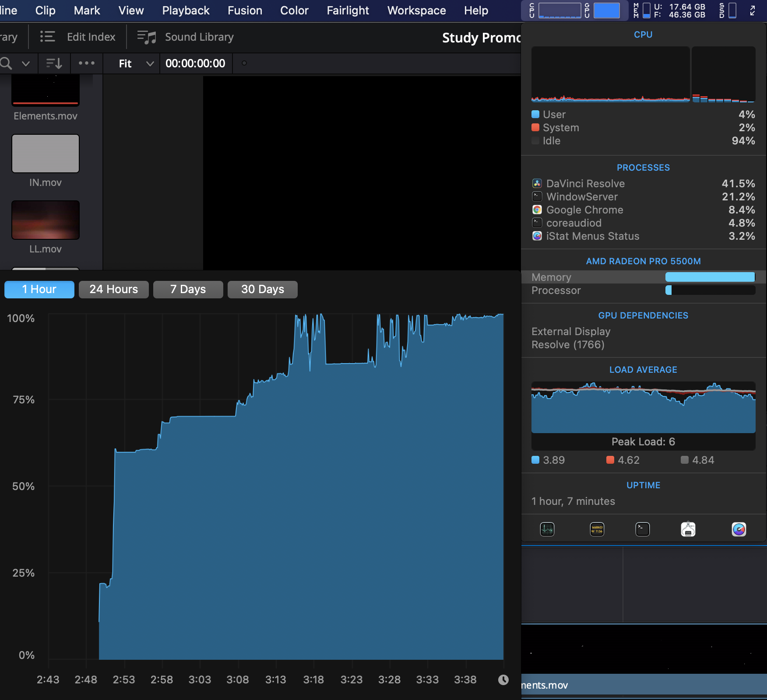Open the Fairlight menu
This screenshot has width=767, height=700.
tap(348, 10)
